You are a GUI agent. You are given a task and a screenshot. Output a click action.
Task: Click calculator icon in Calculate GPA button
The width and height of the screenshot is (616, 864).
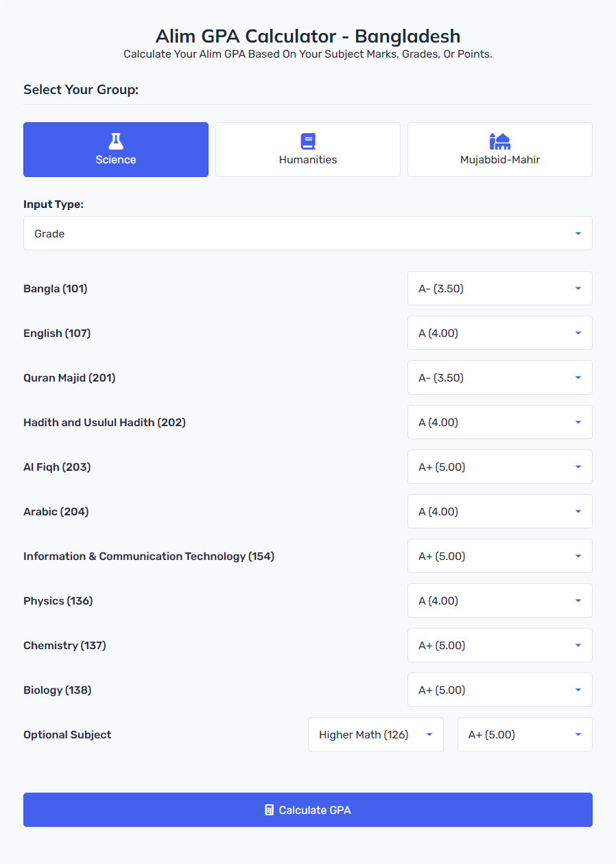[x=270, y=810]
